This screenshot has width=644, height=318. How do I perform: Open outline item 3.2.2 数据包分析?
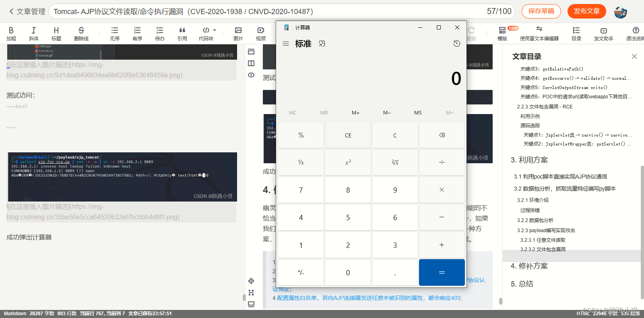(x=535, y=220)
